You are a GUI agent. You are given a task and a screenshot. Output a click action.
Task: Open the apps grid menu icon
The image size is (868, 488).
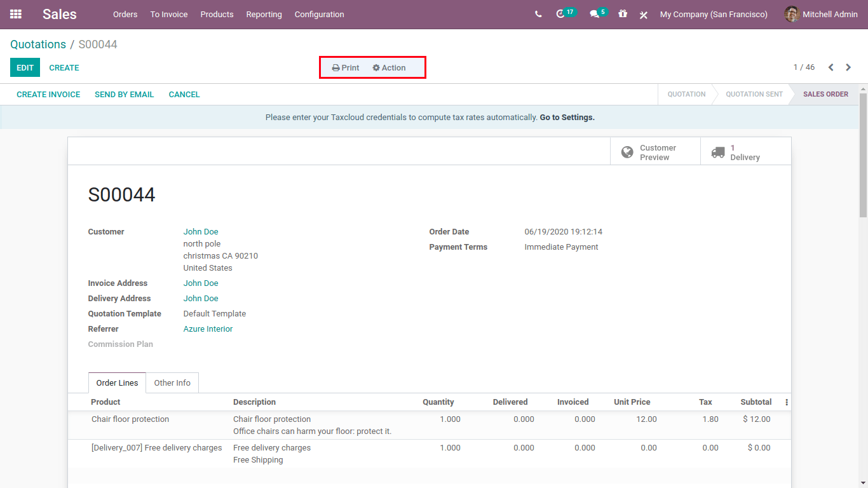[x=16, y=14]
